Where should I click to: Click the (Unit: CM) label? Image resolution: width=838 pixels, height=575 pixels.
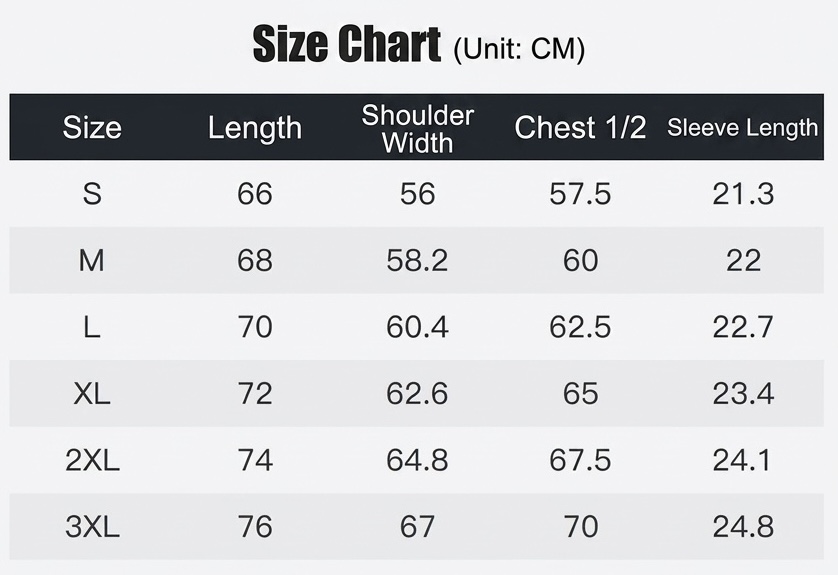[x=519, y=49]
